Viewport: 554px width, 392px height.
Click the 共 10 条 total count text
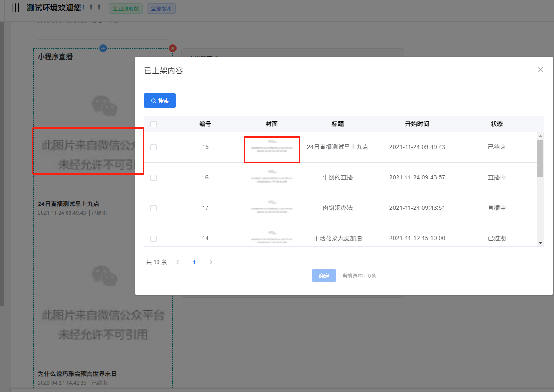tap(157, 262)
